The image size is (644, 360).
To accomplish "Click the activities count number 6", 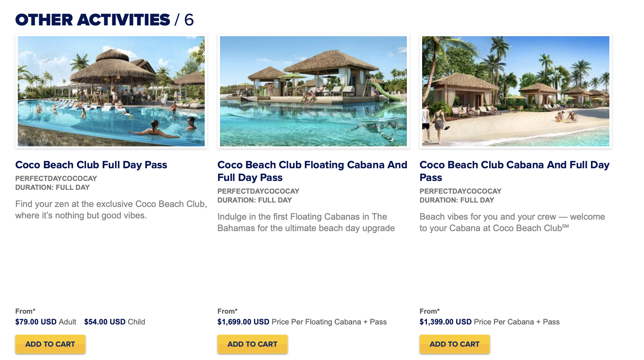I will 189,20.
